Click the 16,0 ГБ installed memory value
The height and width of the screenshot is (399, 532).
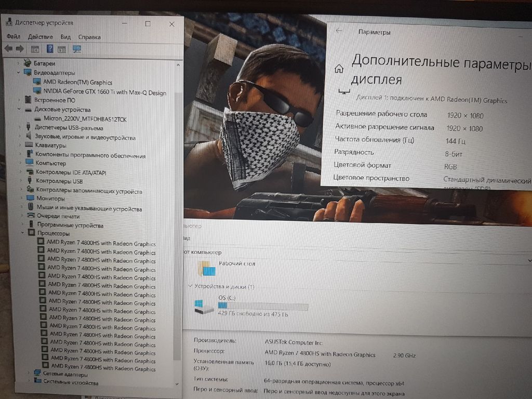pos(298,364)
